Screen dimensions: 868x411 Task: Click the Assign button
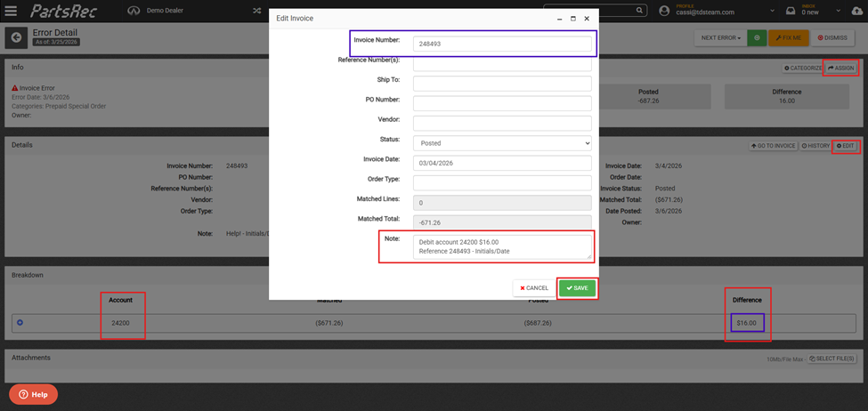(x=841, y=68)
